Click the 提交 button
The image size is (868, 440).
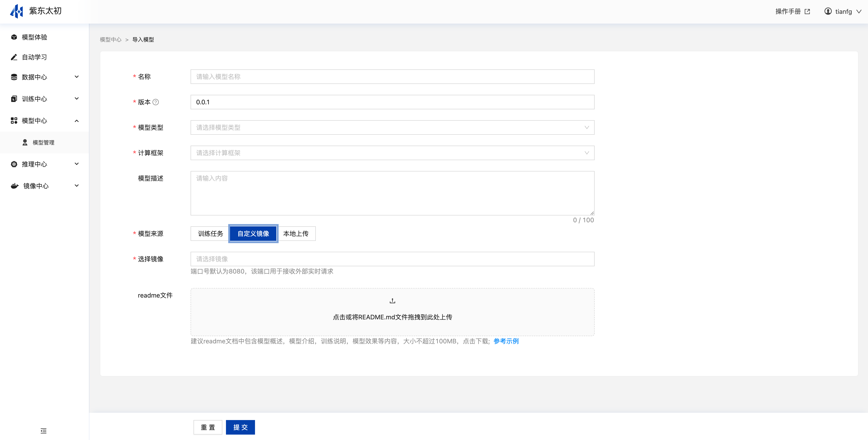point(240,427)
